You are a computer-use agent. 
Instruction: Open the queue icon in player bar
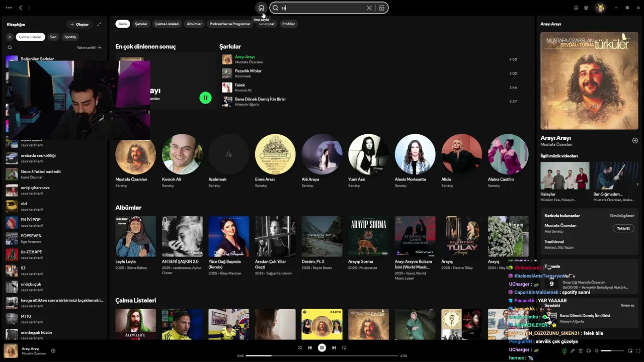[x=580, y=351]
